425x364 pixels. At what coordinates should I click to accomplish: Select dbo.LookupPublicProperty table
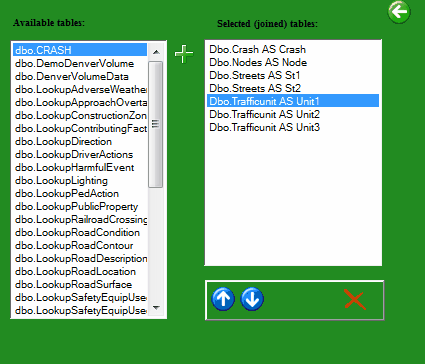coord(80,206)
